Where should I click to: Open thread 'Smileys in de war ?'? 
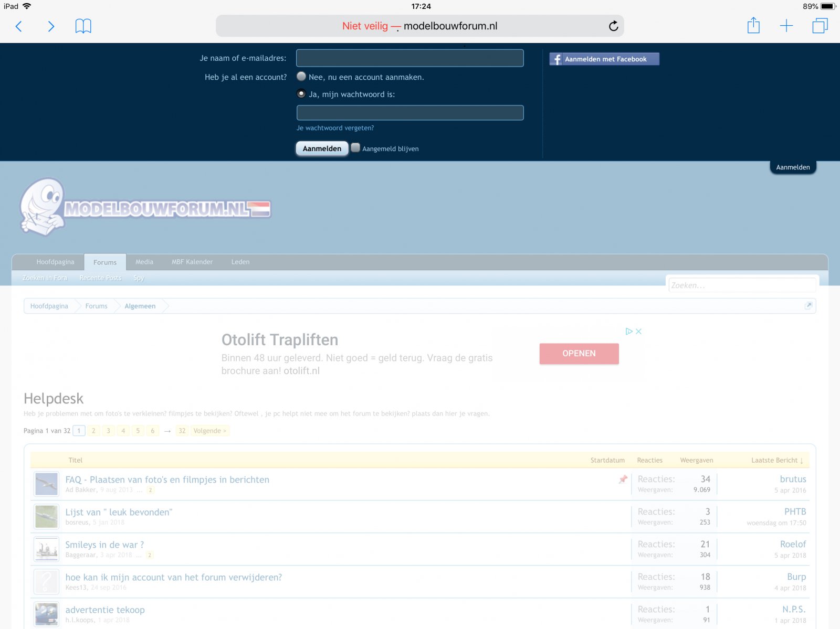104,545
